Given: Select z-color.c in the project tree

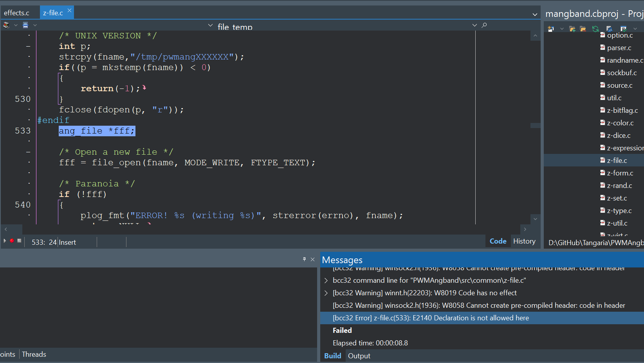Looking at the screenshot, I should (x=620, y=123).
